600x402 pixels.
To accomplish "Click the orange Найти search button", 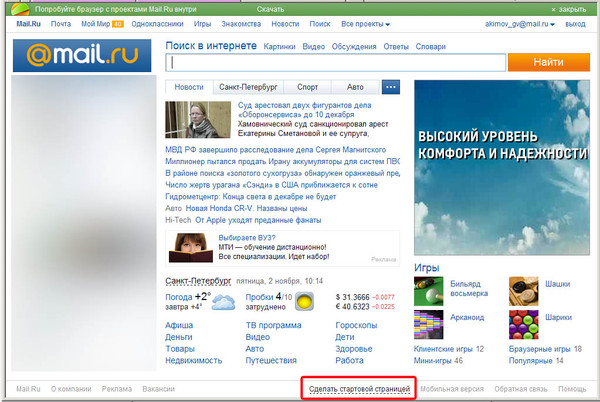I will click(549, 62).
